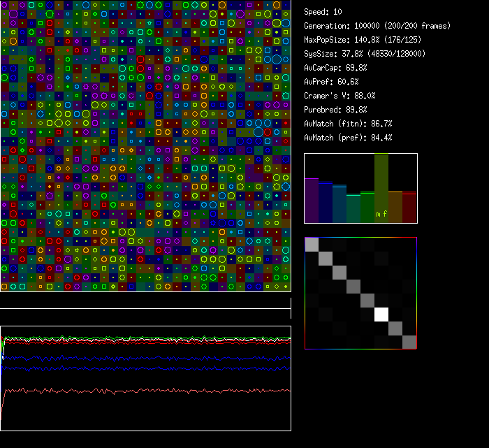Click the salmon line in the graph

coord(140,390)
